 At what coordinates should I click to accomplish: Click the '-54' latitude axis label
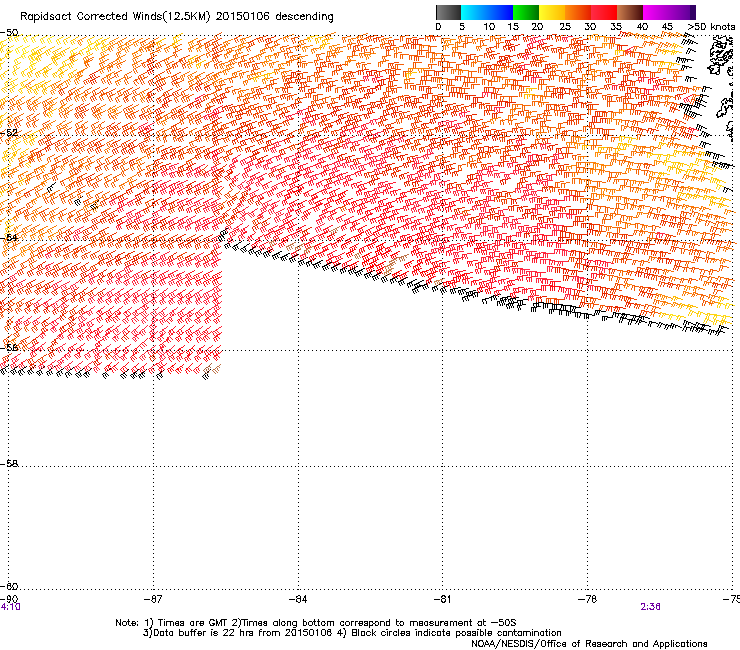point(9,237)
